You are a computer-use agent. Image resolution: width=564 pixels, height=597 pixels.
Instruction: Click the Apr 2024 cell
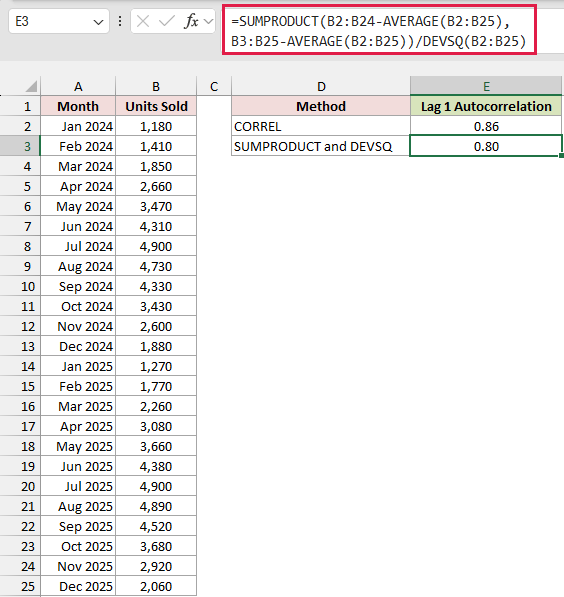click(x=78, y=186)
